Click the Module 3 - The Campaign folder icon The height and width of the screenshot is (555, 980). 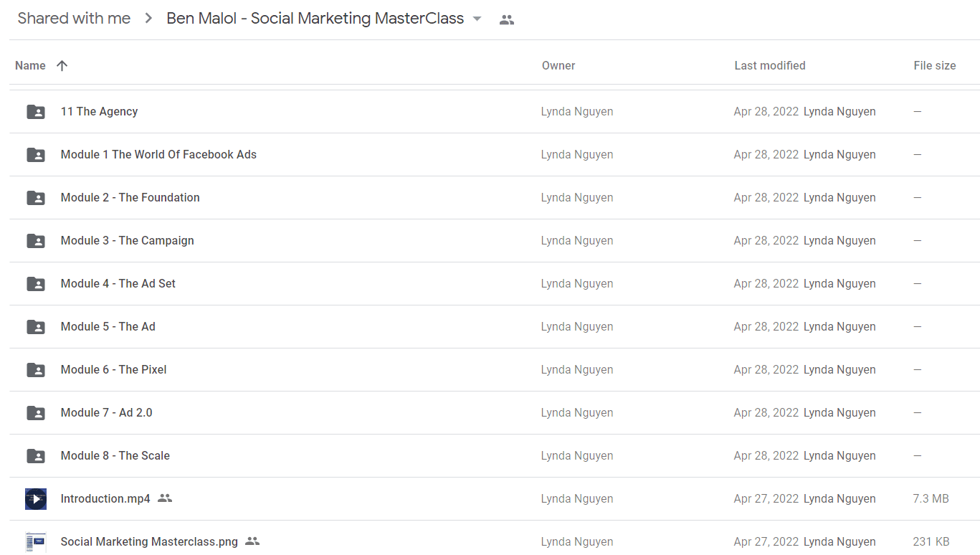tap(36, 241)
